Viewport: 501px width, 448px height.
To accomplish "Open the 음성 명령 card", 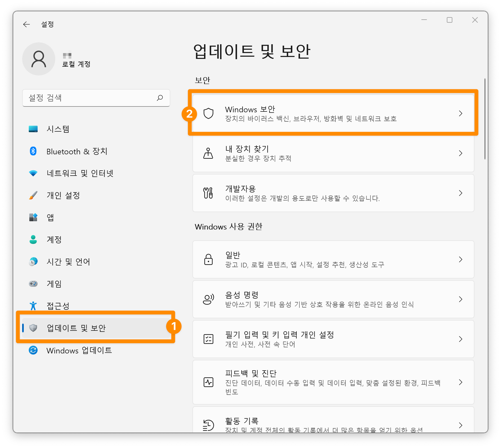I will (333, 299).
